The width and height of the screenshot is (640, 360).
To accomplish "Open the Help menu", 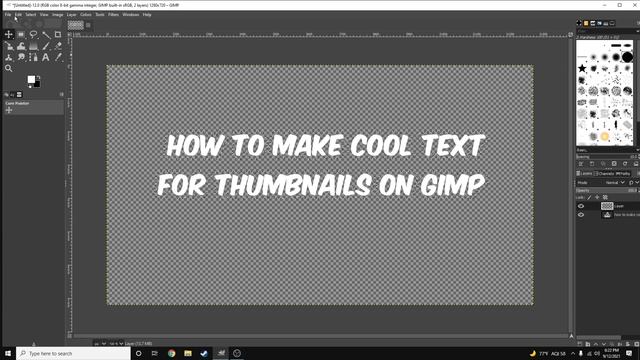I will coord(147,15).
